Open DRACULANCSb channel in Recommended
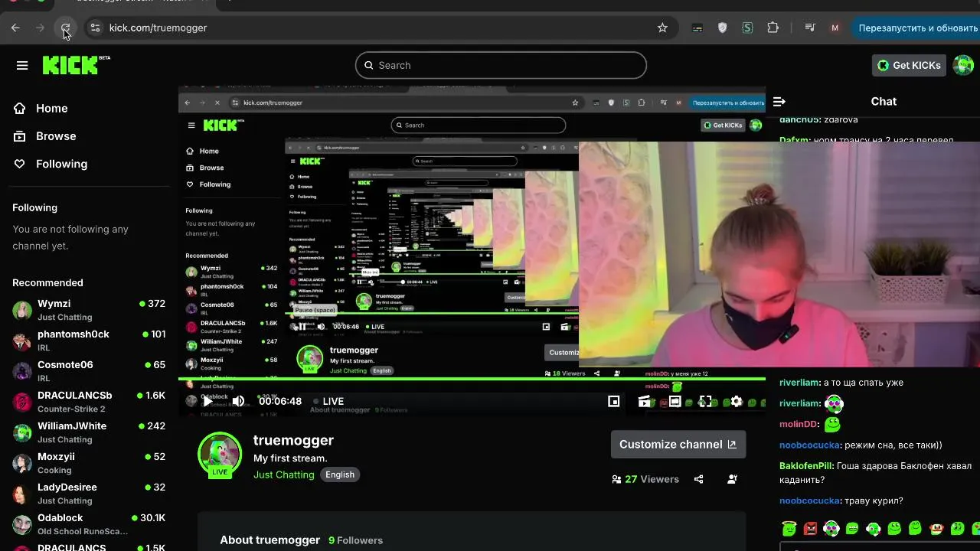 pyautogui.click(x=89, y=401)
